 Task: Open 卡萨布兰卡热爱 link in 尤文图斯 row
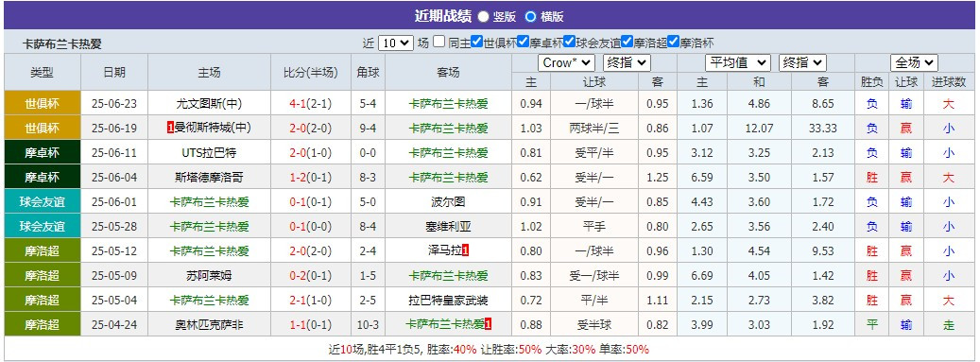click(x=448, y=104)
